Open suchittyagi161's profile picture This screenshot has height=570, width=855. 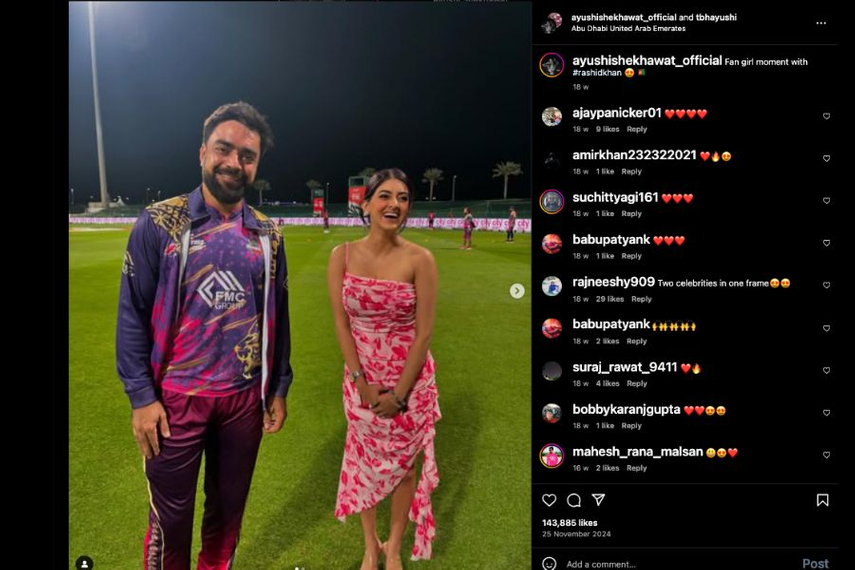click(x=551, y=201)
